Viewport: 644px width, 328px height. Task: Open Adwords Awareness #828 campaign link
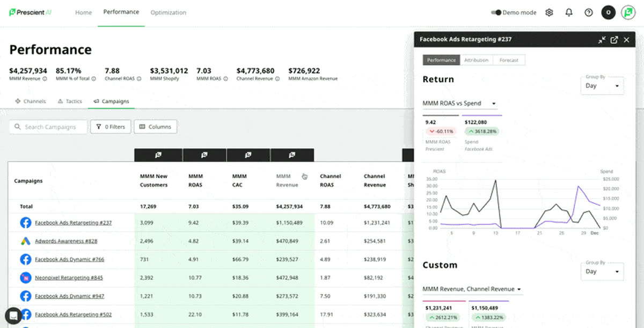tap(66, 241)
